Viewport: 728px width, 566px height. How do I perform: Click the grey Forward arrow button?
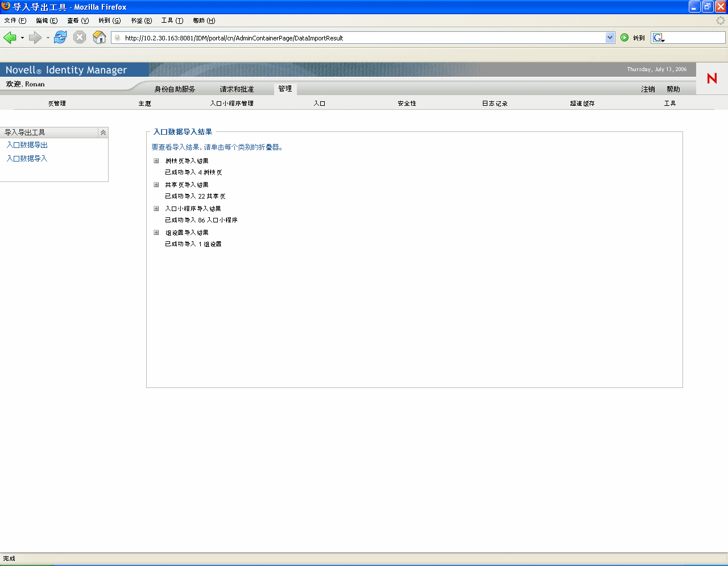35,38
